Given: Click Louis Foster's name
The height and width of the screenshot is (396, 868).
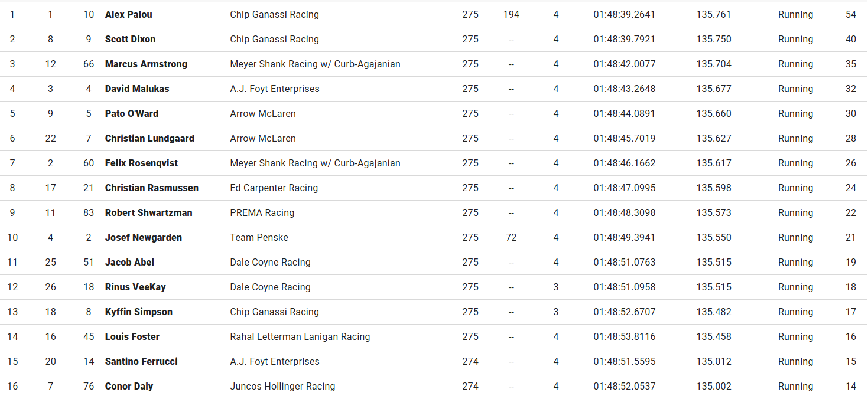Looking at the screenshot, I should click(132, 337).
